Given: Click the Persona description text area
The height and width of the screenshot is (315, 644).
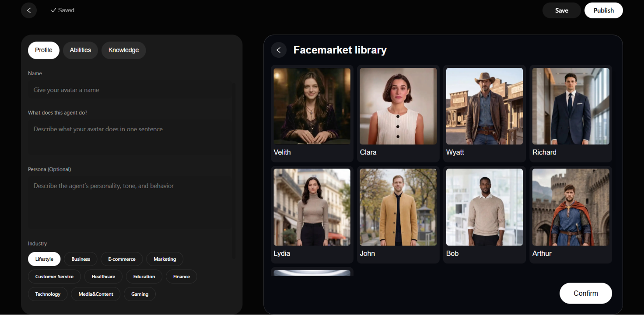Looking at the screenshot, I should [130, 203].
